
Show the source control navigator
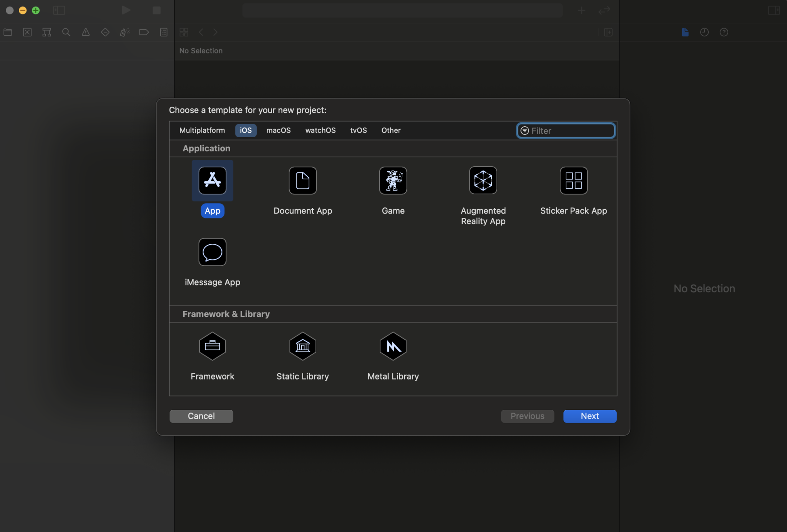tap(27, 32)
